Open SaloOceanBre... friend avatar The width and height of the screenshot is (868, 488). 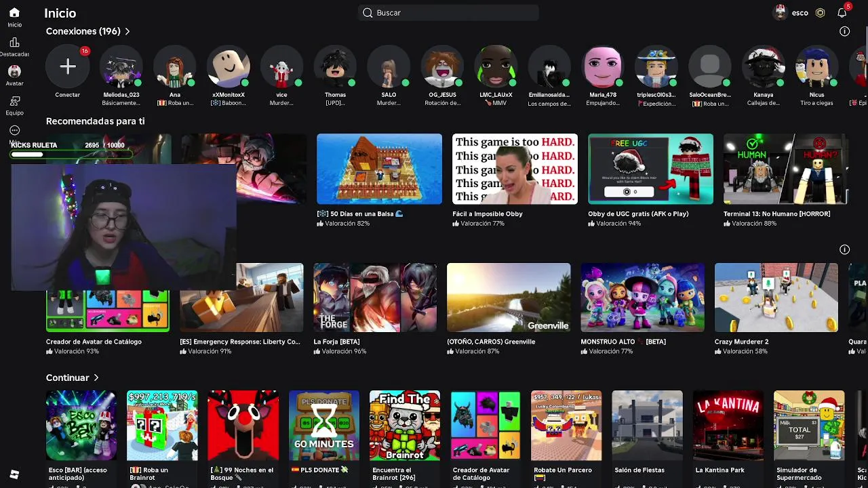tap(710, 66)
